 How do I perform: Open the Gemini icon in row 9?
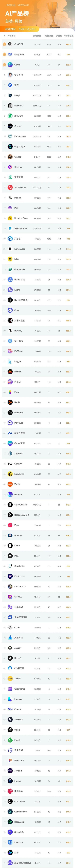click(10, 126)
